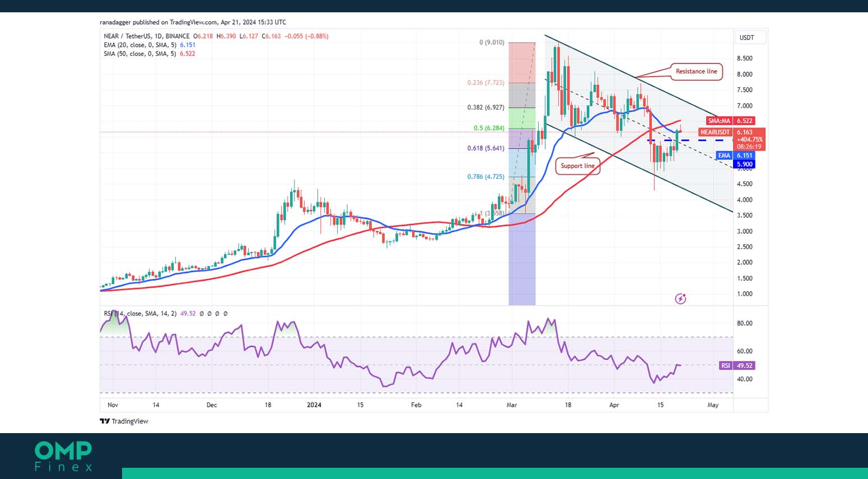Click the 2.500 price axis label

745,247
